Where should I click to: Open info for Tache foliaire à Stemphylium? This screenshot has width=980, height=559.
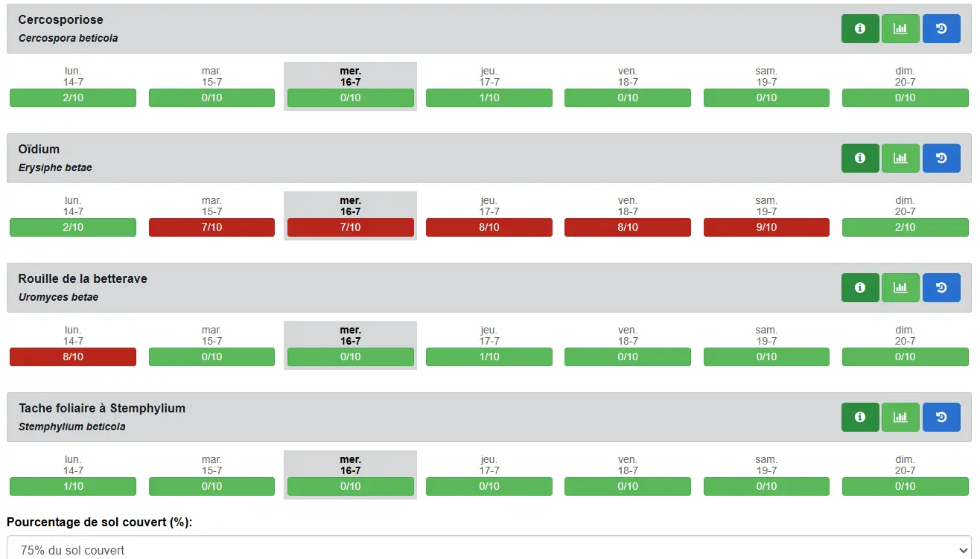tap(860, 418)
